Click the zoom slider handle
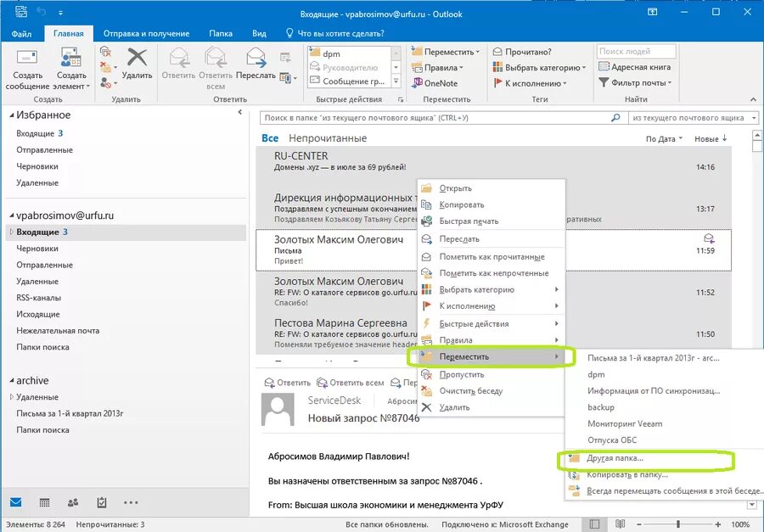 point(677,524)
